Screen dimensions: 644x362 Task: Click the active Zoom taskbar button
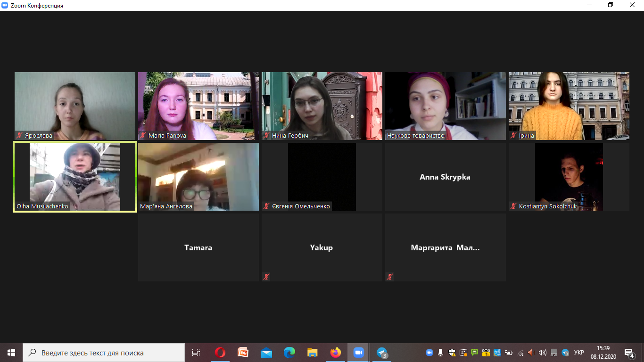359,353
